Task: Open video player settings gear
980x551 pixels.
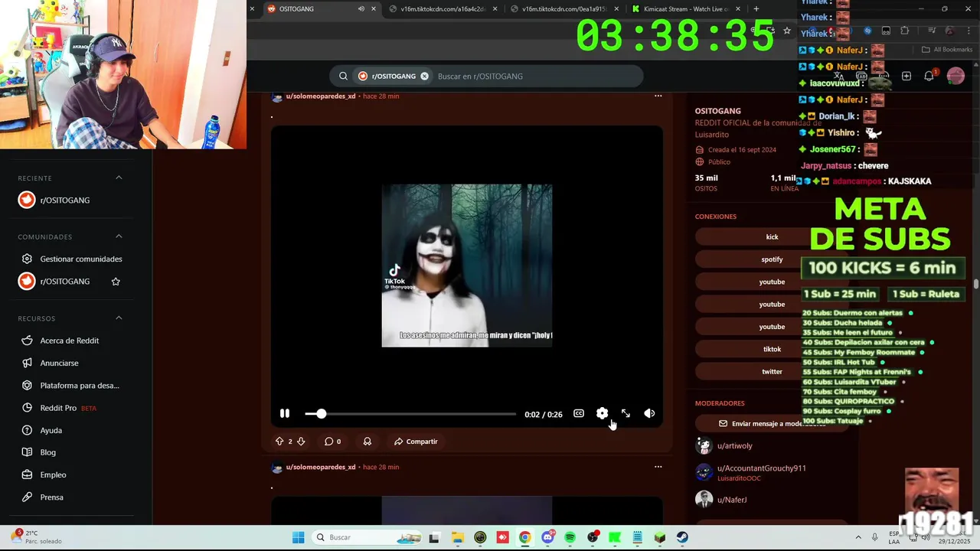Action: [602, 413]
